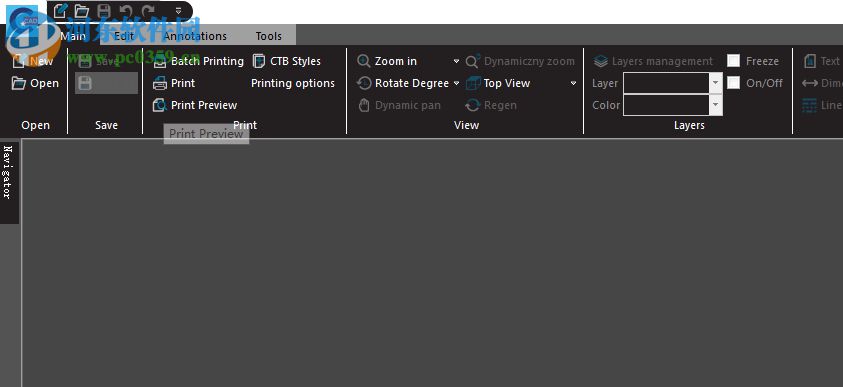Image resolution: width=843 pixels, height=387 pixels.
Task: Click the Open button in the ribbon
Action: (35, 83)
